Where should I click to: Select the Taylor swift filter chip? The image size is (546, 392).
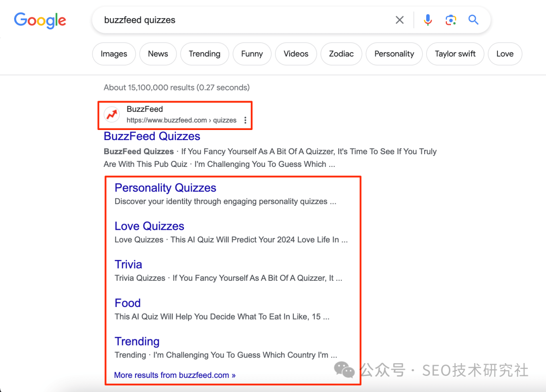point(455,54)
